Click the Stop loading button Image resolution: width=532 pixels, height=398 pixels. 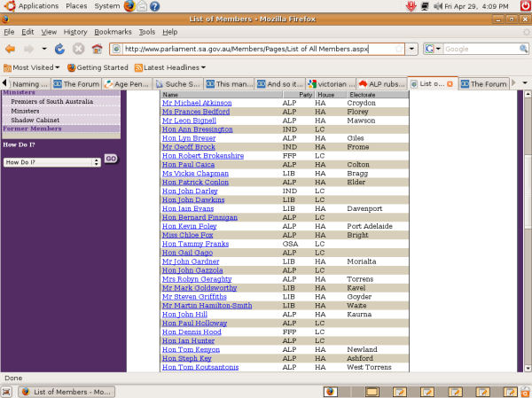[x=78, y=49]
